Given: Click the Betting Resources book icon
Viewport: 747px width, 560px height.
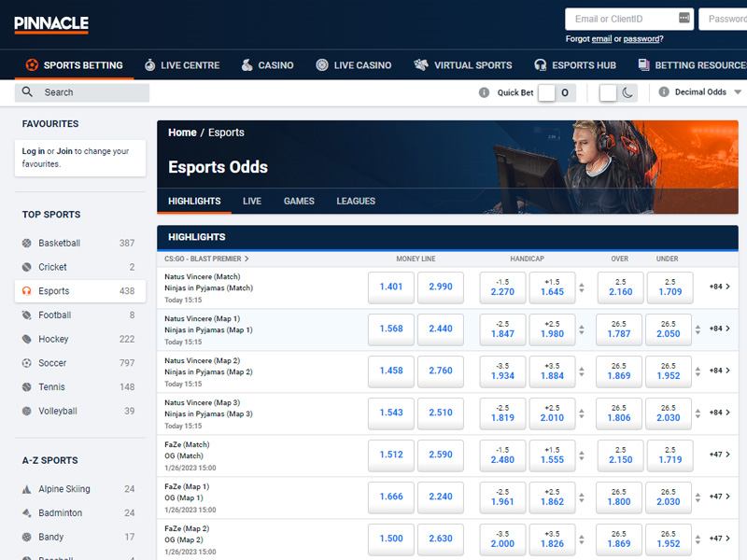Looking at the screenshot, I should click(x=643, y=64).
